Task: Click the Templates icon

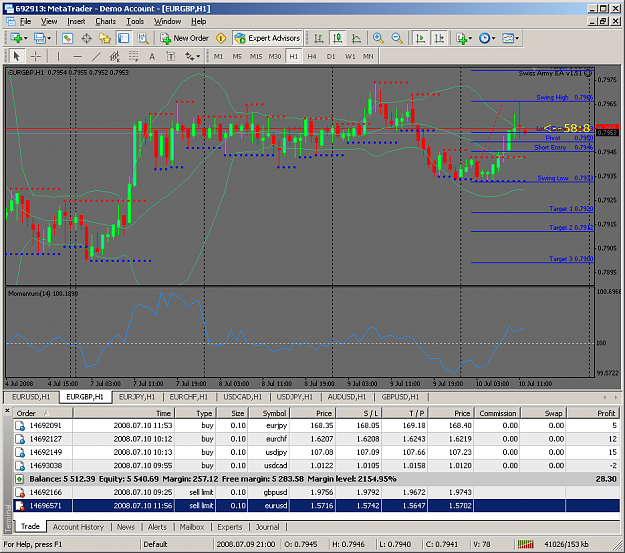Action: [x=508, y=38]
